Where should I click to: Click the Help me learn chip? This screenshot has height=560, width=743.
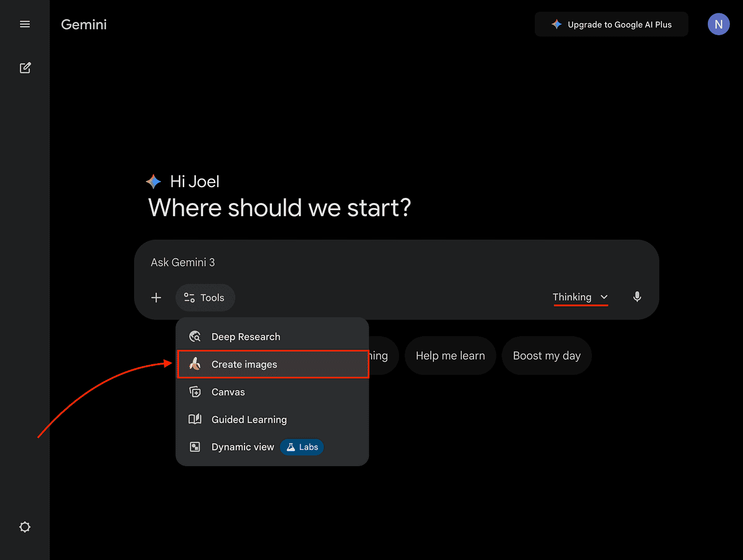point(450,355)
